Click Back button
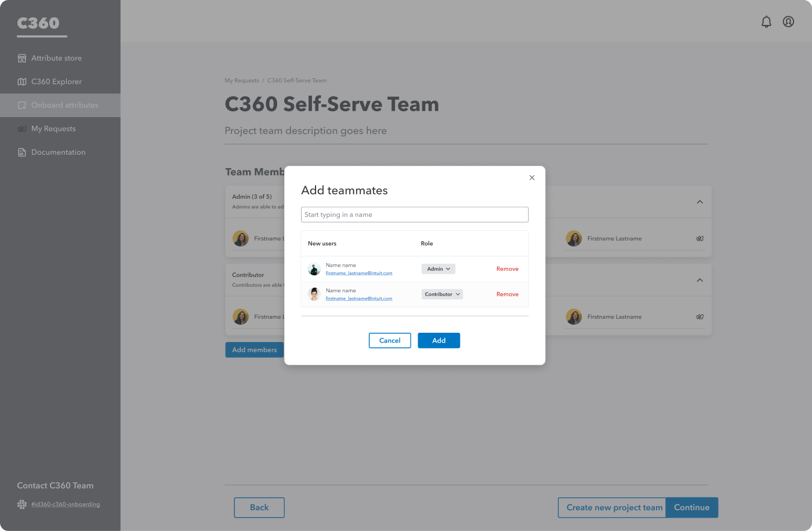The height and width of the screenshot is (531, 812). point(259,508)
